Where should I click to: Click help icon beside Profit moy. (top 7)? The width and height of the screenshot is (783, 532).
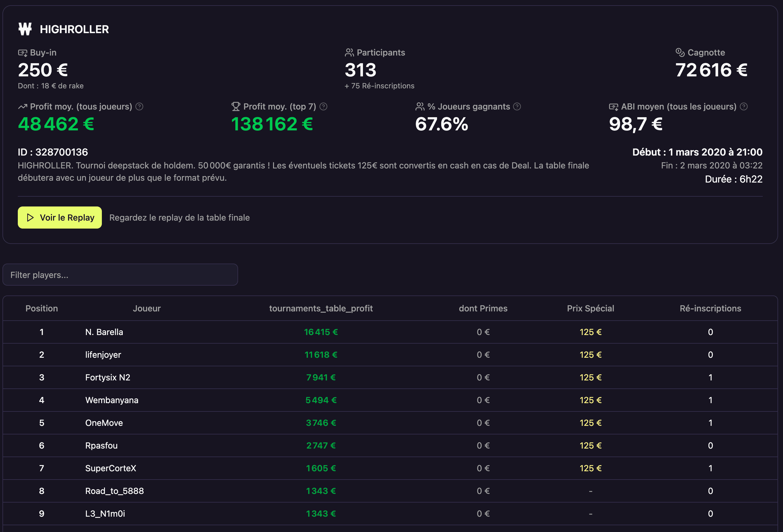323,106
